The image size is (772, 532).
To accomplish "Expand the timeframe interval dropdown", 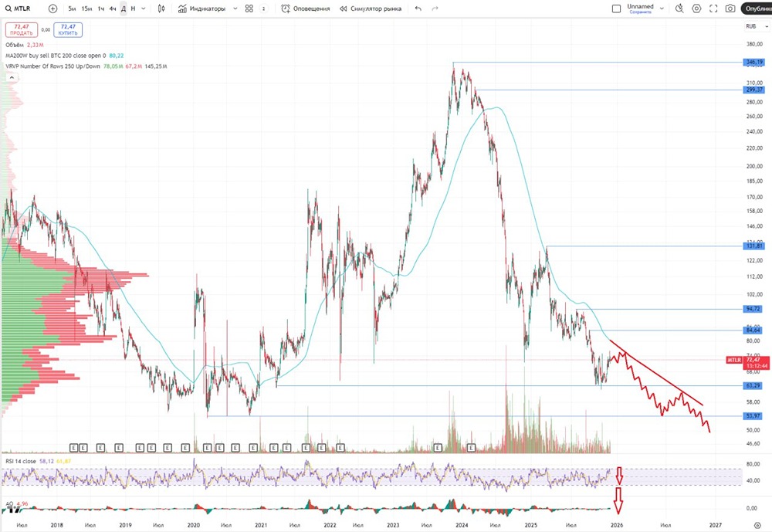I will point(144,8).
